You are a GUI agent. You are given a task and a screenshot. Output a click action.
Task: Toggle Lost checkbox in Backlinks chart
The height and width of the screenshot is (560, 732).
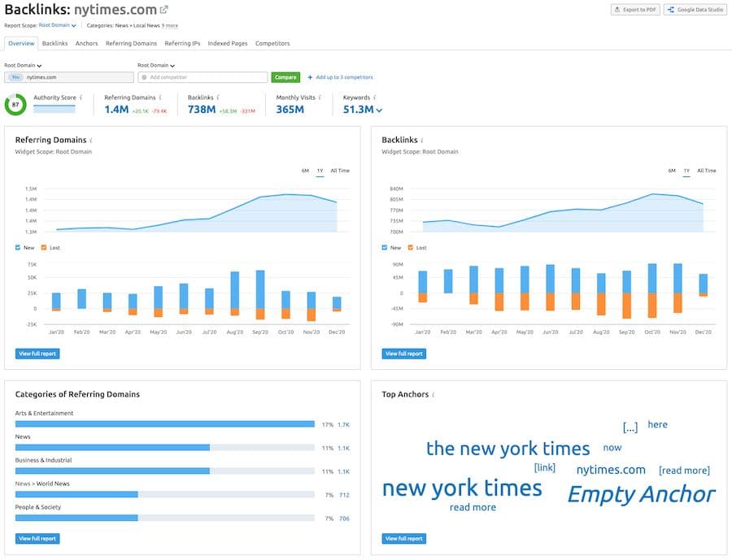click(411, 248)
